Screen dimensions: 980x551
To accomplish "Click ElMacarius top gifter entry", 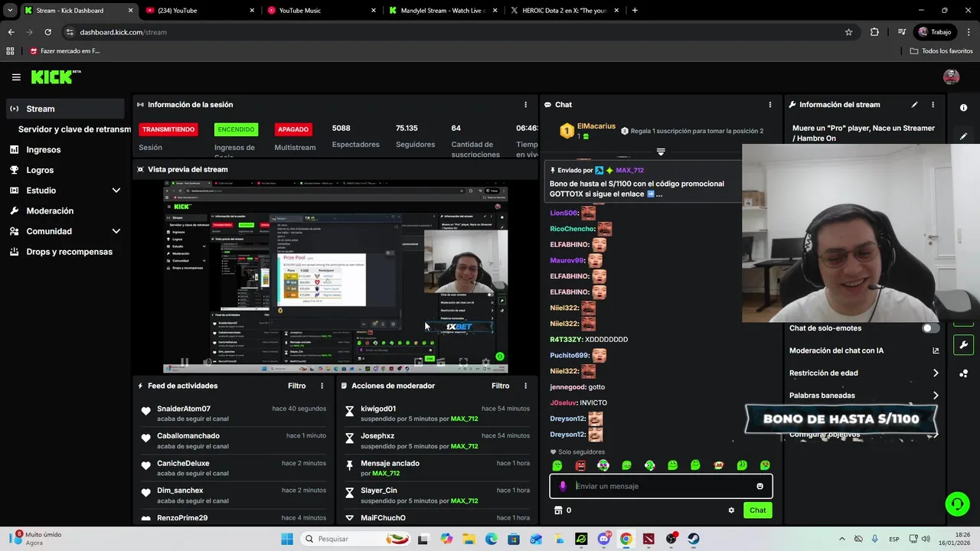I will [596, 126].
